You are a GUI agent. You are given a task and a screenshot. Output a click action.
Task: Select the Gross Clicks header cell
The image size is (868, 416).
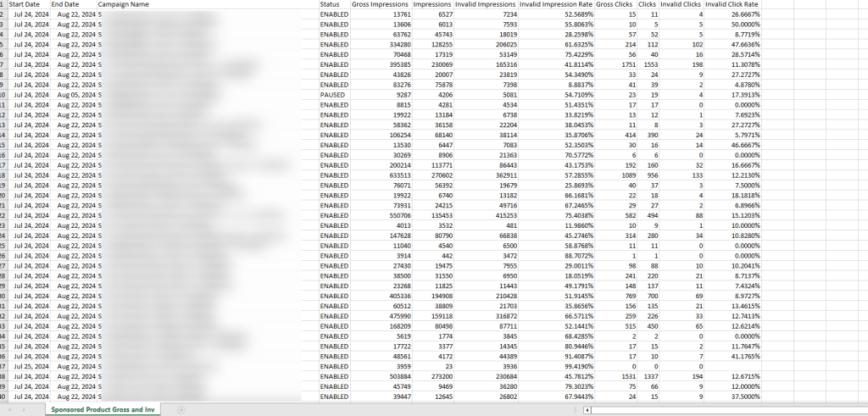615,4
